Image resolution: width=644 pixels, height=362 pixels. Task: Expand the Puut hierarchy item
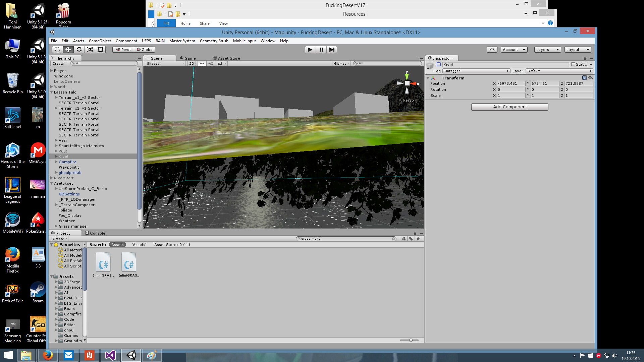(x=56, y=151)
